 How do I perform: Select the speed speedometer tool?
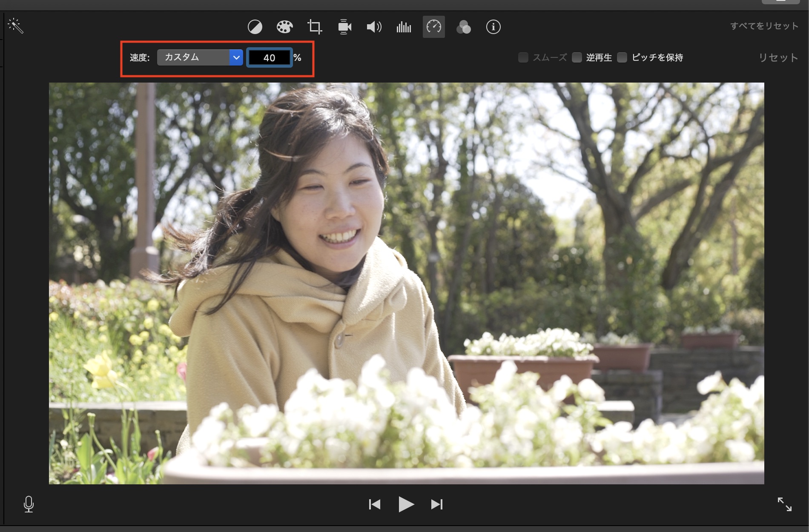tap(433, 27)
